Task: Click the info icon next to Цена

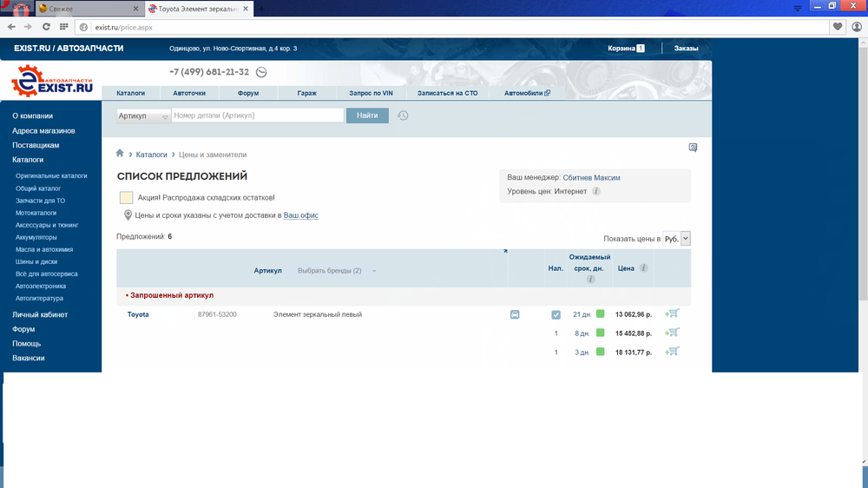Action: click(643, 268)
